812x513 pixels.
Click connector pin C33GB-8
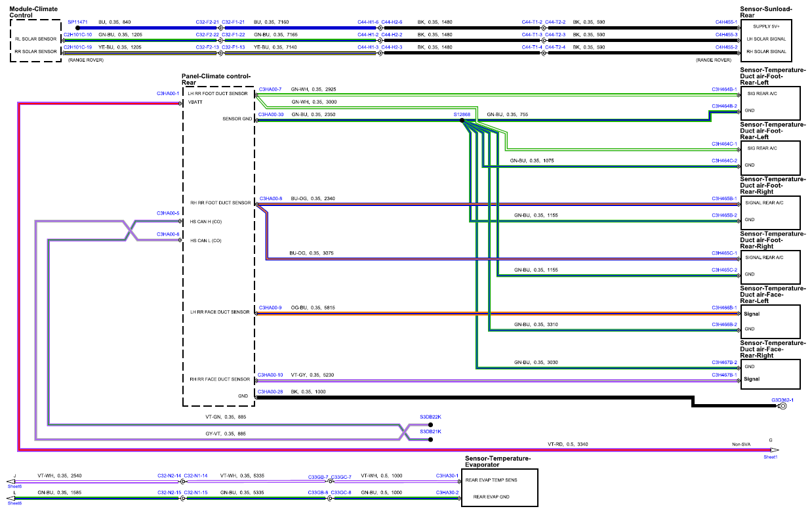click(x=318, y=492)
